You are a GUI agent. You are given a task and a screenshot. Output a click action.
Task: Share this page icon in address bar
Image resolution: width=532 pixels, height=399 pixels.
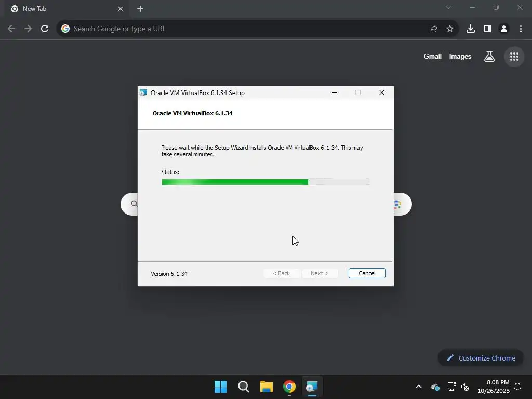click(x=433, y=29)
